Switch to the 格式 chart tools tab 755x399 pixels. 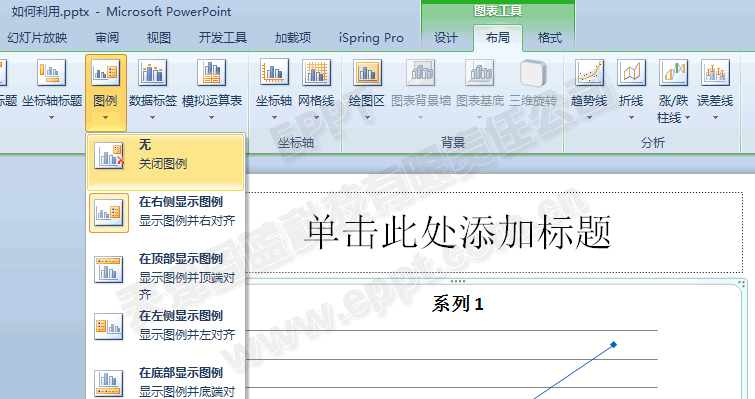549,38
